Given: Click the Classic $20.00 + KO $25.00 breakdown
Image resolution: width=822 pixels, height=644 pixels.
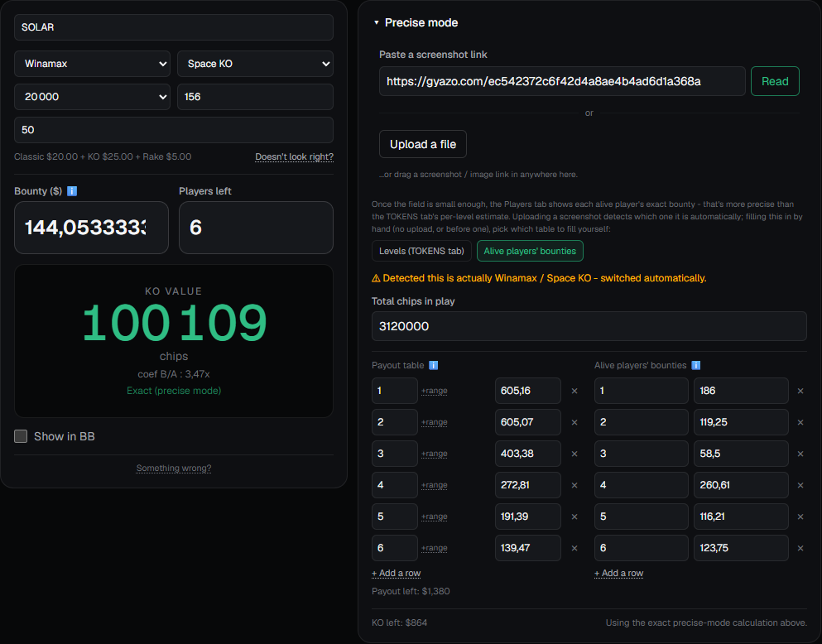Looking at the screenshot, I should tap(103, 156).
